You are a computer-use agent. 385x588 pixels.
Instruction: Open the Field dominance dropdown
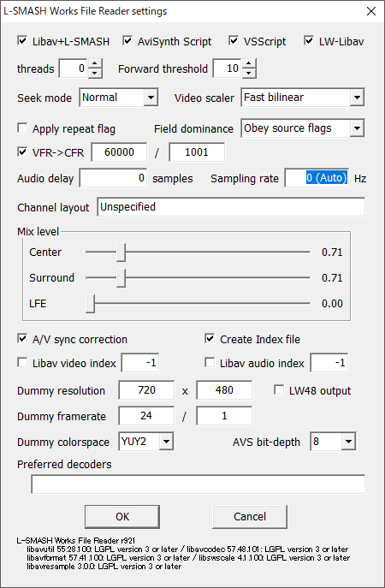[x=357, y=128]
